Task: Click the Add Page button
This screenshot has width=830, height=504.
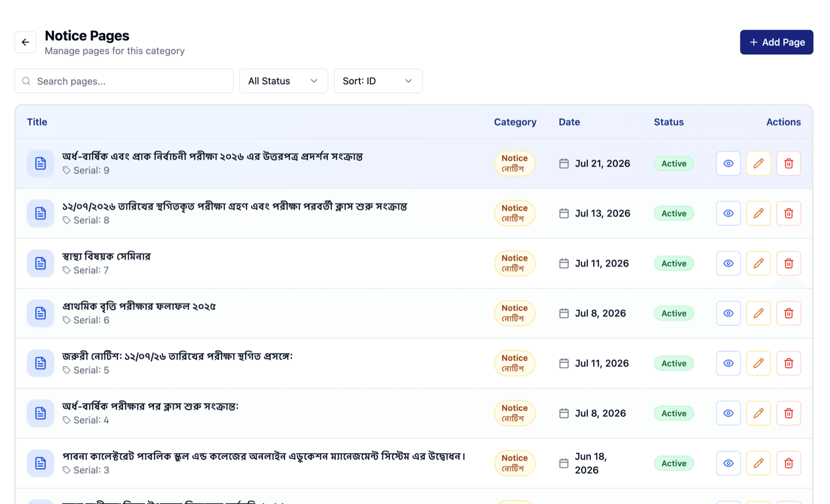Action: 777,42
